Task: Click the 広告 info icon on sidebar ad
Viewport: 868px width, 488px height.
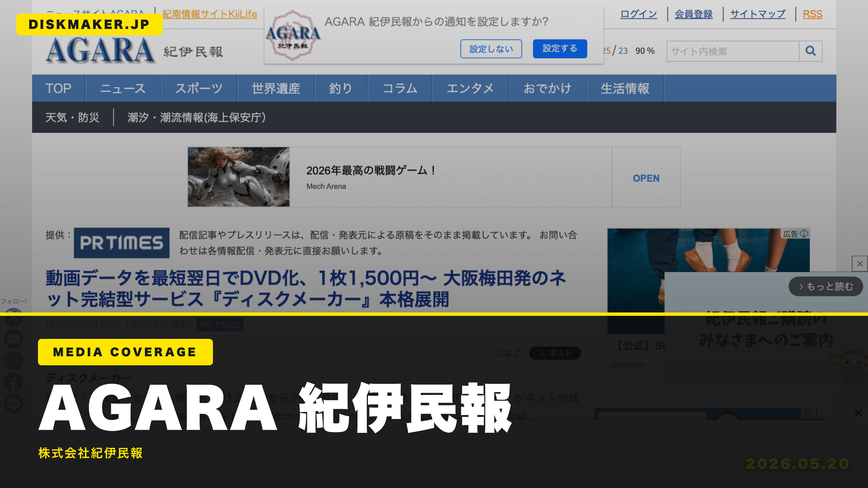Action: (804, 233)
